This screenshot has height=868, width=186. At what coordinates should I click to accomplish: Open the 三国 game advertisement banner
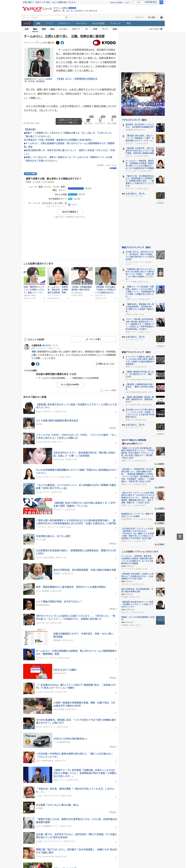pyautogui.click(x=143, y=94)
